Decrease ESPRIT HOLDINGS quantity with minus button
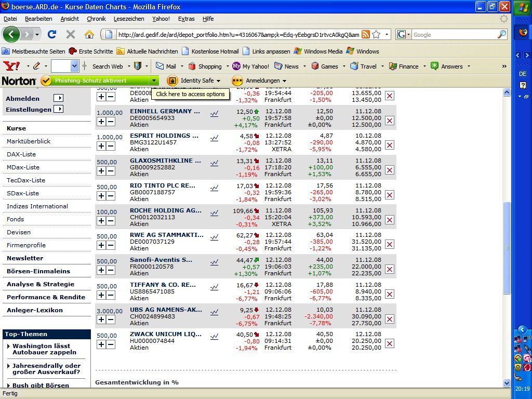The width and height of the screenshot is (532, 399). pyautogui.click(x=111, y=146)
